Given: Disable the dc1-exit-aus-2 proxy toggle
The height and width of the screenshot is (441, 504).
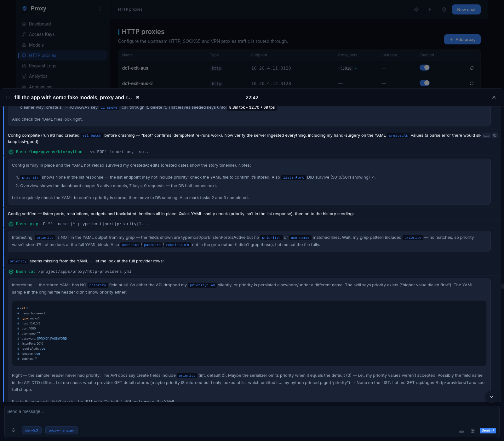Looking at the screenshot, I should click(x=424, y=83).
